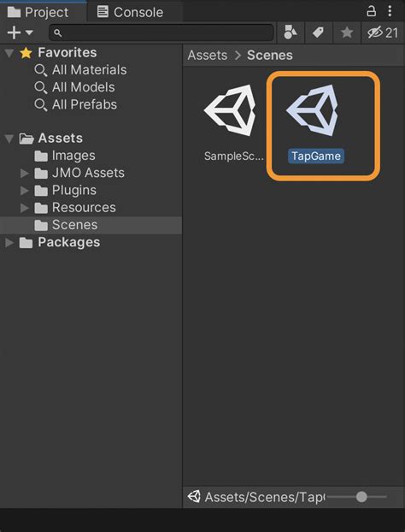The width and height of the screenshot is (405, 532).
Task: Toggle hidden packages visibility showing 21
Action: click(x=383, y=33)
